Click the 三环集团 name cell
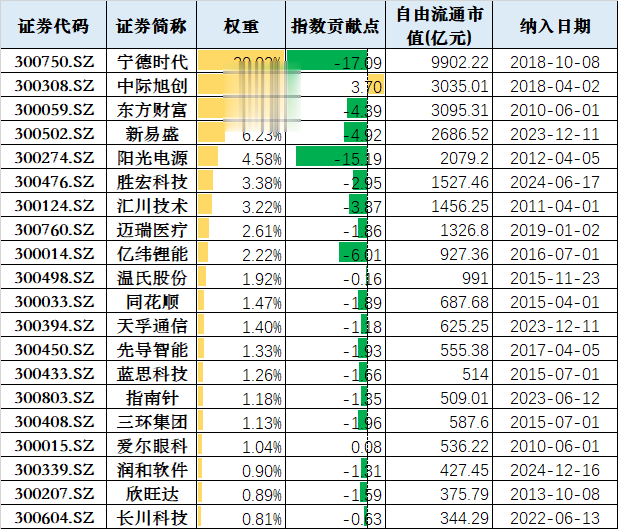Viewport: 618px width, 529px height. point(152,422)
